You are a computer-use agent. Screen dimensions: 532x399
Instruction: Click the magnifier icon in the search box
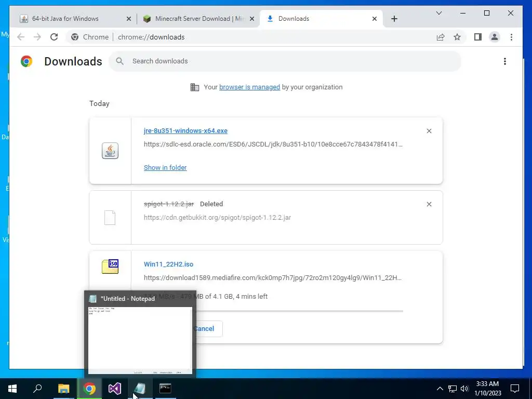coord(119,61)
